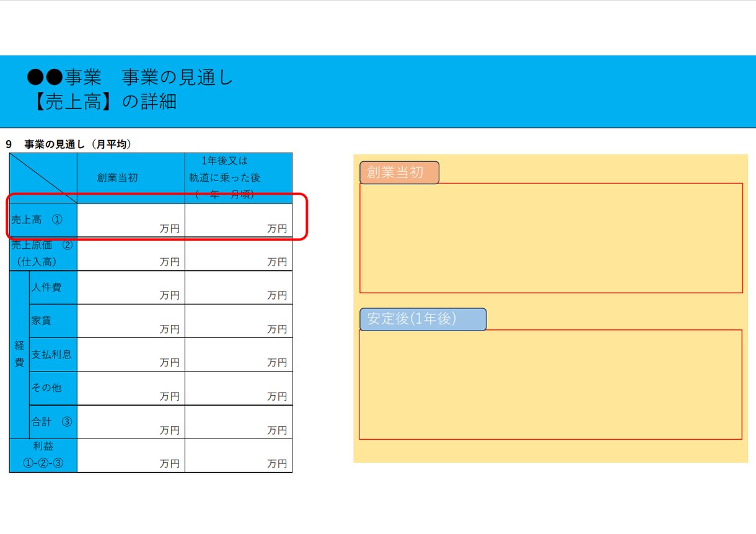Click the 売上高 cell under 1年後 column
756x534 pixels.
(x=239, y=220)
